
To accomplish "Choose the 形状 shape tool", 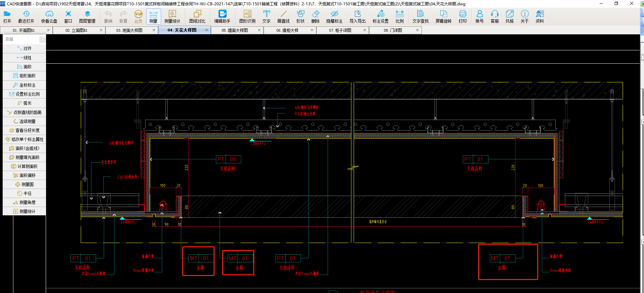I will [x=300, y=16].
